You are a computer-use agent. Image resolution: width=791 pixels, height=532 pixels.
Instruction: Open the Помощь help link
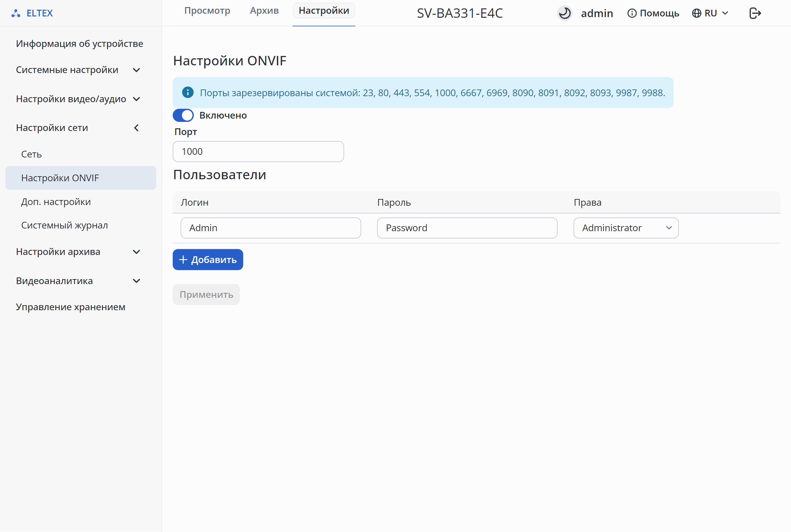click(x=653, y=13)
